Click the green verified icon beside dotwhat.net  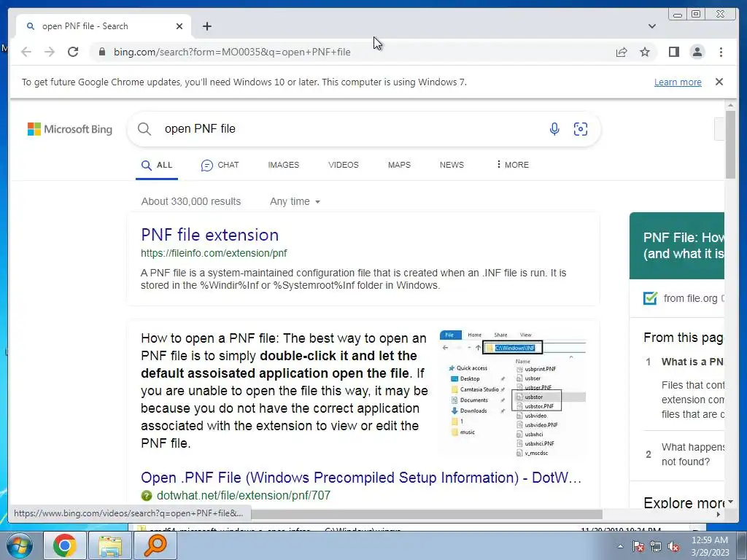click(146, 496)
